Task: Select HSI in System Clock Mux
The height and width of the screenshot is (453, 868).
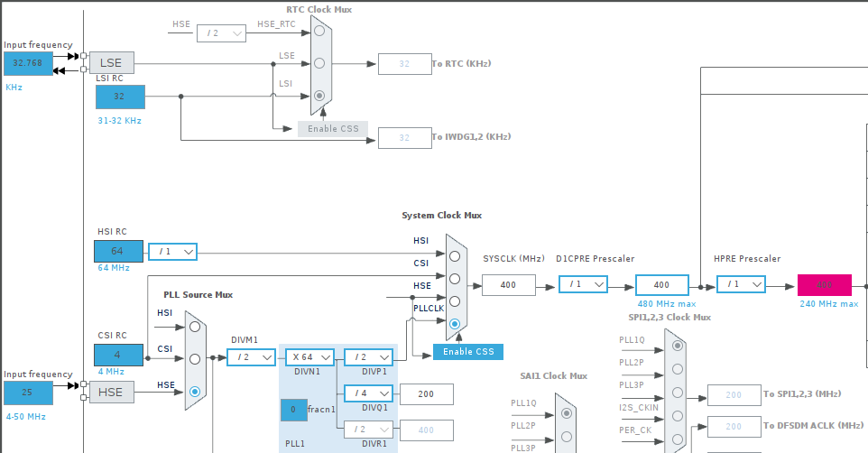Action: tap(455, 256)
